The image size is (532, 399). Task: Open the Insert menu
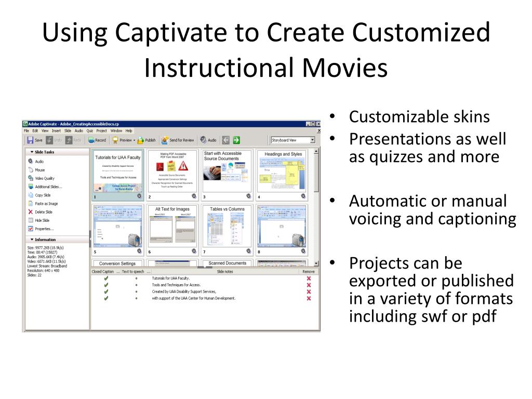56,130
